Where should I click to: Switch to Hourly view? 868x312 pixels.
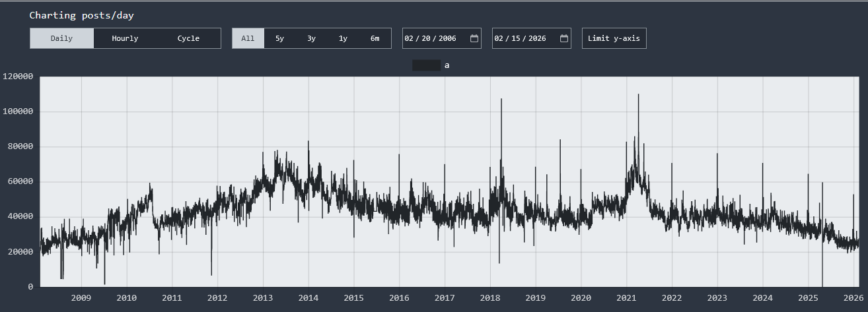[x=125, y=38]
